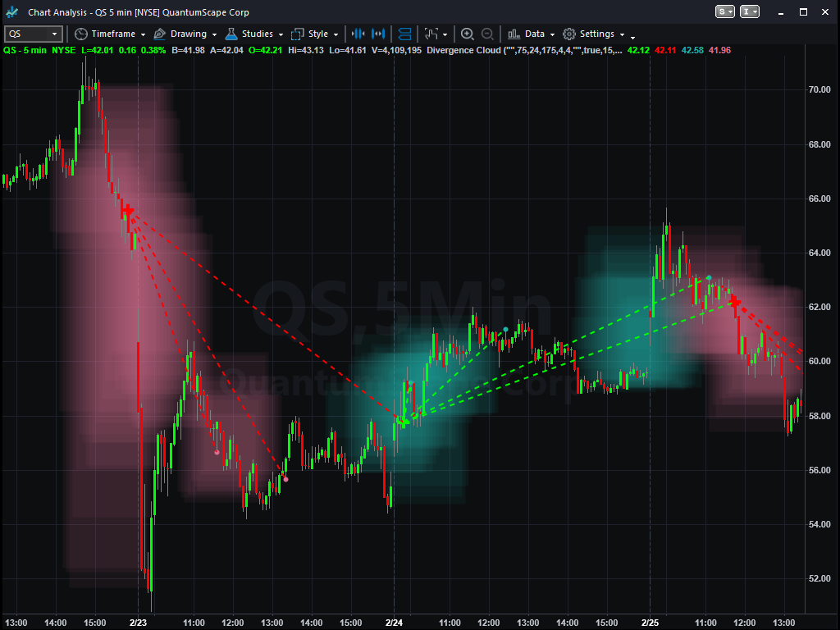Open the Style menu

coord(315,34)
